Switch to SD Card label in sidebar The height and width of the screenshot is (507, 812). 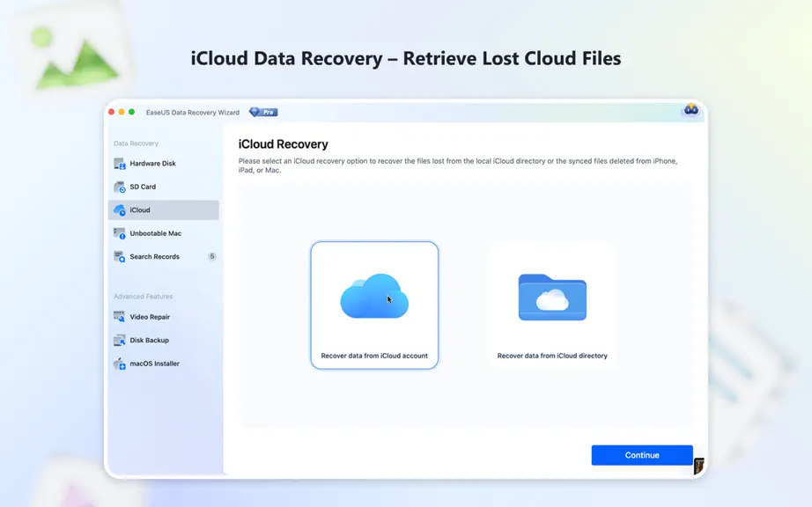pyautogui.click(x=143, y=187)
